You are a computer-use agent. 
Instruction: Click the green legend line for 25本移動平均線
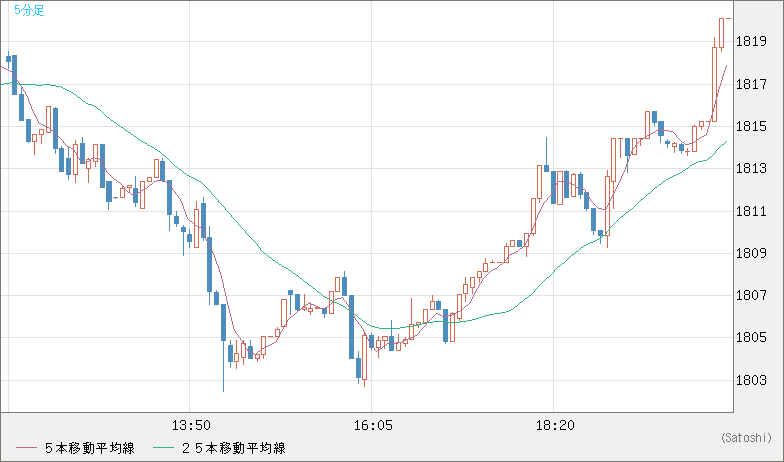[x=163, y=448]
